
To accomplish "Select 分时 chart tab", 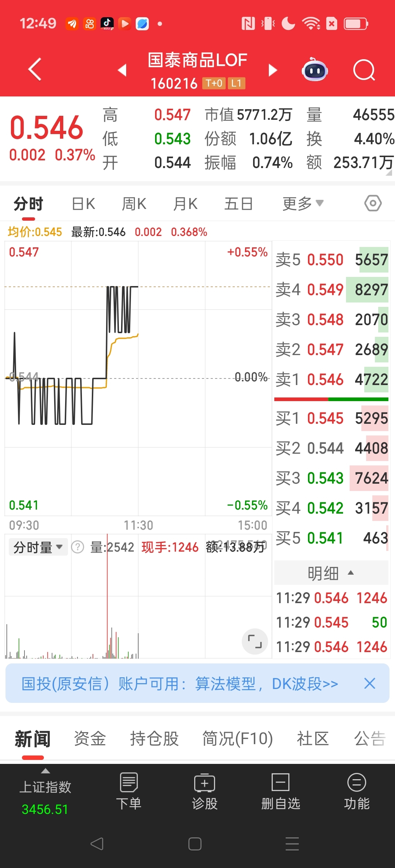I will [29, 203].
